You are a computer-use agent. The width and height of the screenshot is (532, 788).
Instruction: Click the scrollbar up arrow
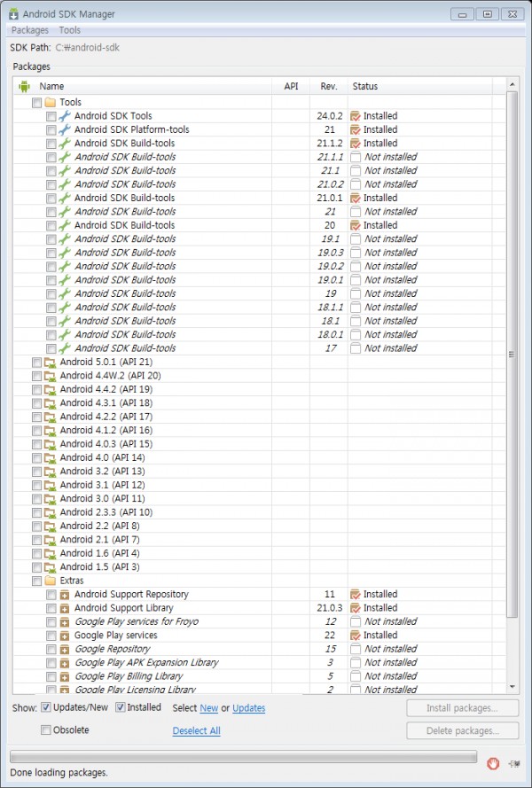click(512, 85)
